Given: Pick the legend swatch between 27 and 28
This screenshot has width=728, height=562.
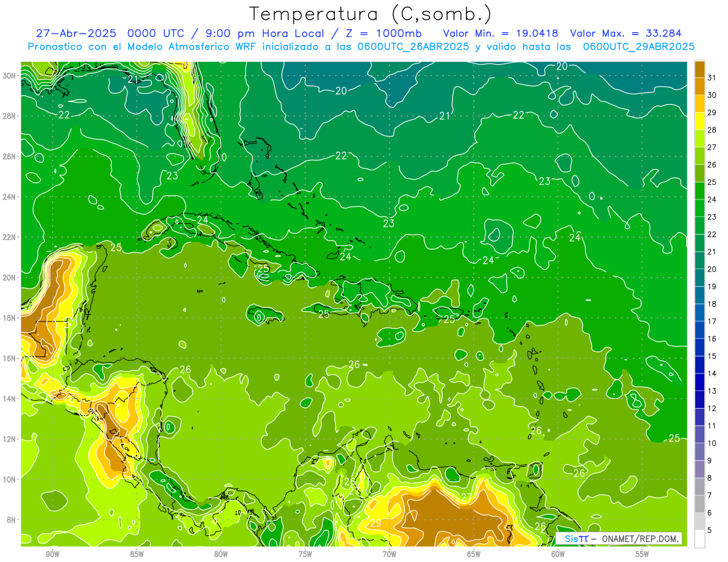Looking at the screenshot, I should 699,138.
